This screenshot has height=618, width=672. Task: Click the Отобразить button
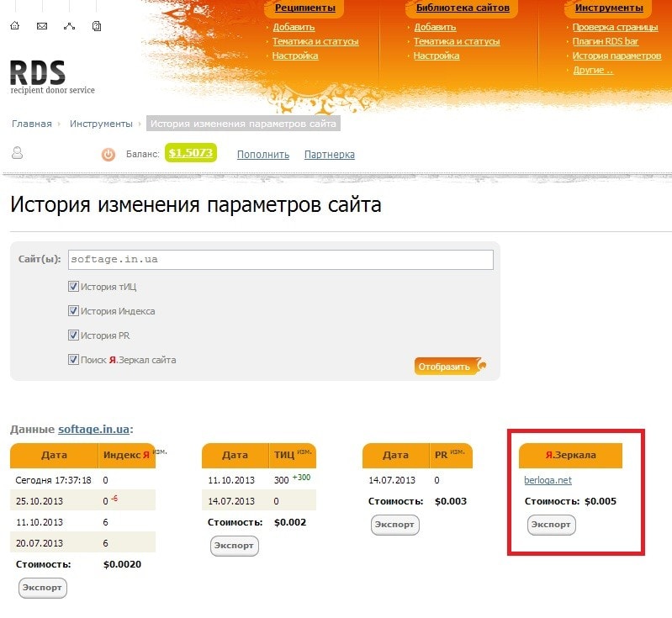tap(450, 367)
